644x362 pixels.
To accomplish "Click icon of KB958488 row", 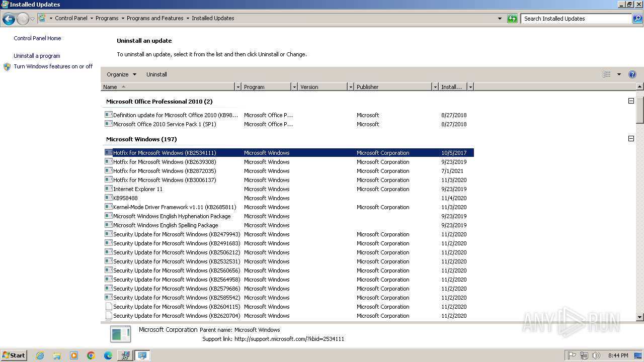I will click(x=108, y=198).
